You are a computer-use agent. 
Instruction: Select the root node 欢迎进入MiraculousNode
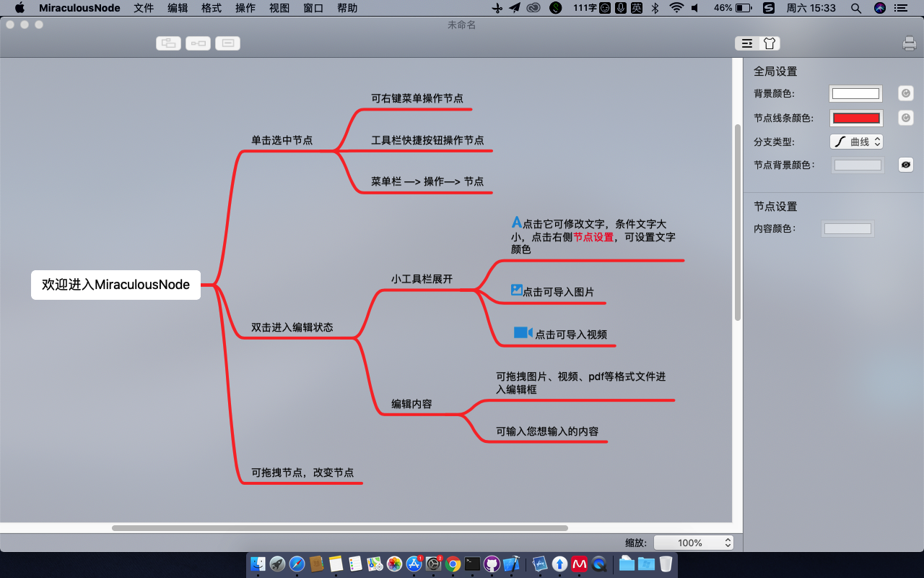click(115, 285)
